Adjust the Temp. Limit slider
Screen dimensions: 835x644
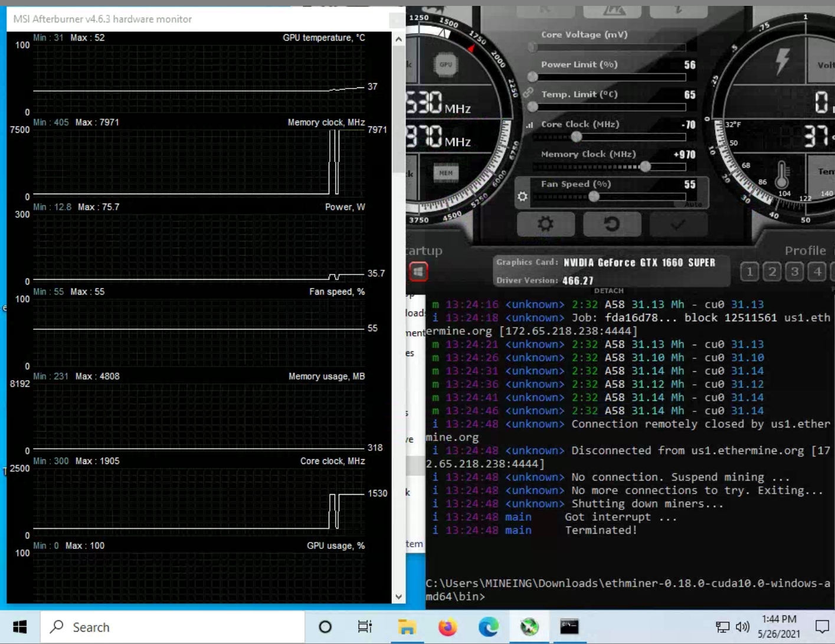click(x=609, y=107)
